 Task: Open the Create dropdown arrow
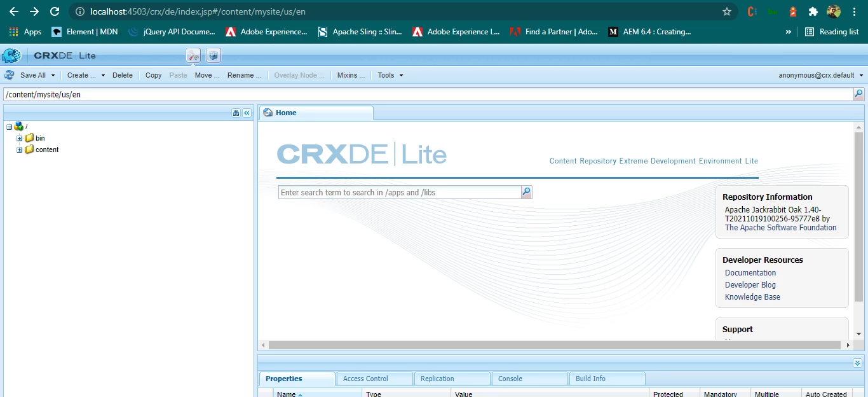coord(103,75)
